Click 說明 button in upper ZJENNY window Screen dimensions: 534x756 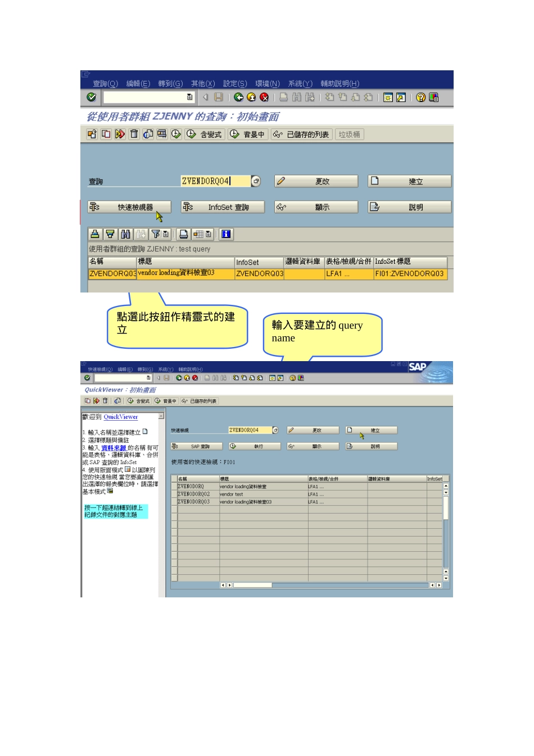click(409, 207)
